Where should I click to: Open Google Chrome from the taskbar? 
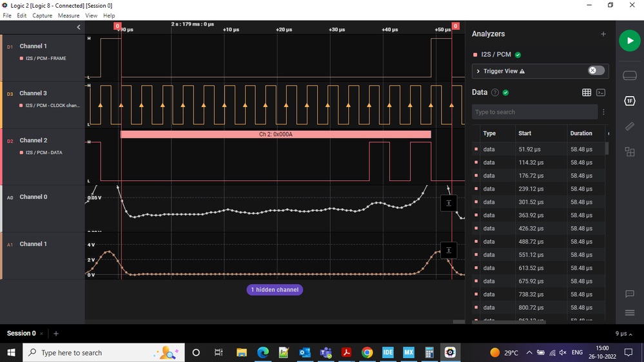tap(367, 352)
